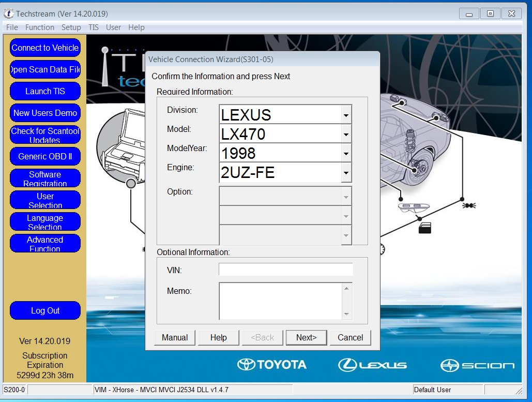
Task: Start the New Users Demo
Action: (45, 113)
